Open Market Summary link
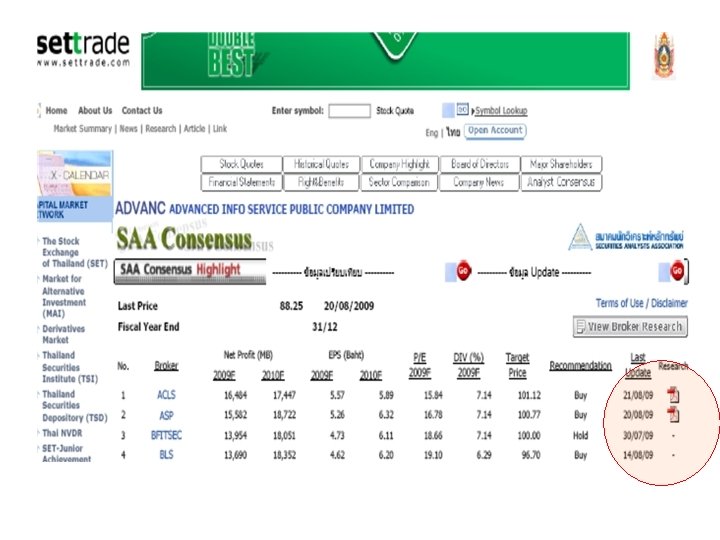 [83, 129]
